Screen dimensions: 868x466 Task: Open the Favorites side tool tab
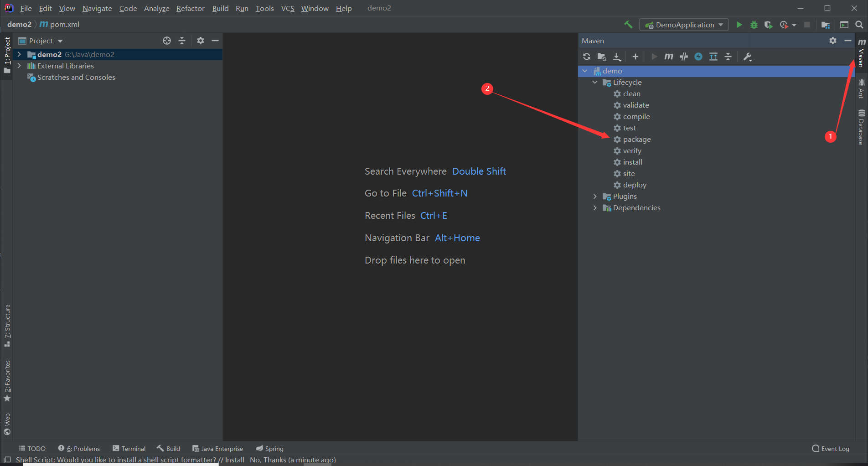(x=7, y=381)
